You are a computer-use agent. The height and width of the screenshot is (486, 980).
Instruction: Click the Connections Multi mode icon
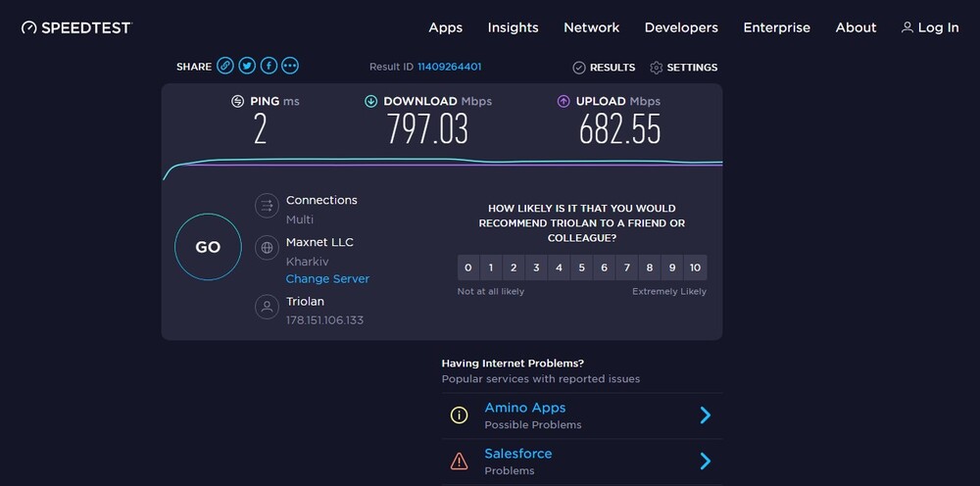pos(267,206)
